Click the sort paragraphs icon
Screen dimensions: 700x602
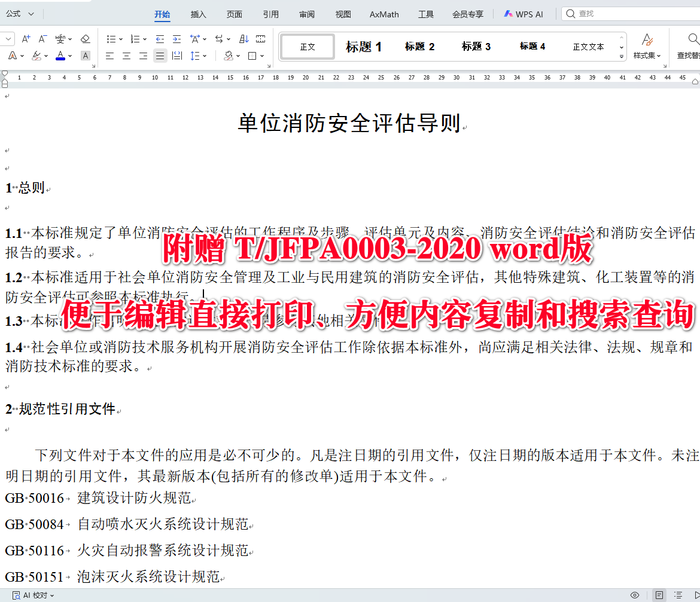click(245, 39)
